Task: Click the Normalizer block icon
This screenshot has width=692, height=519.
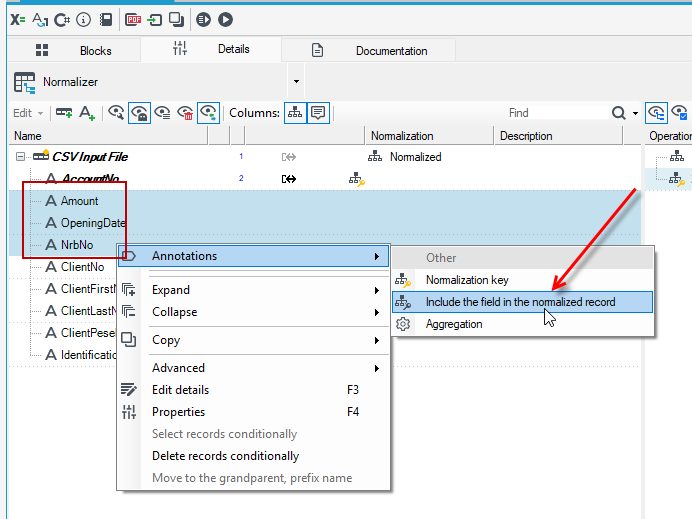Action: coord(24,83)
